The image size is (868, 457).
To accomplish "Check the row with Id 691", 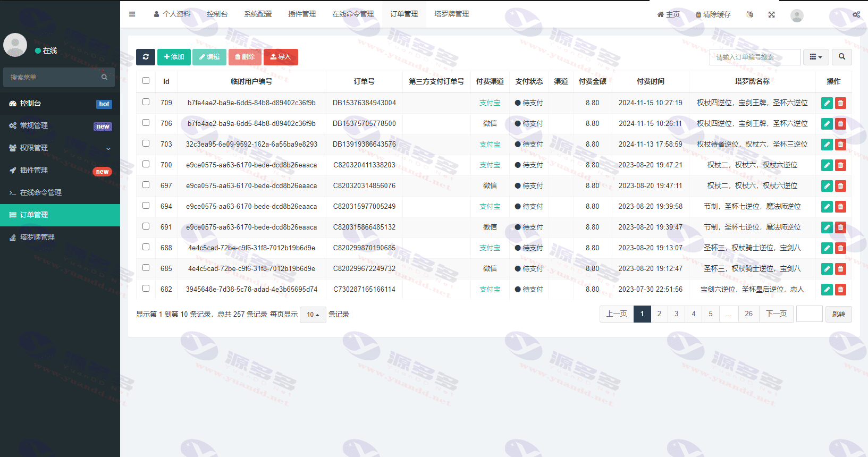I will 146,226.
